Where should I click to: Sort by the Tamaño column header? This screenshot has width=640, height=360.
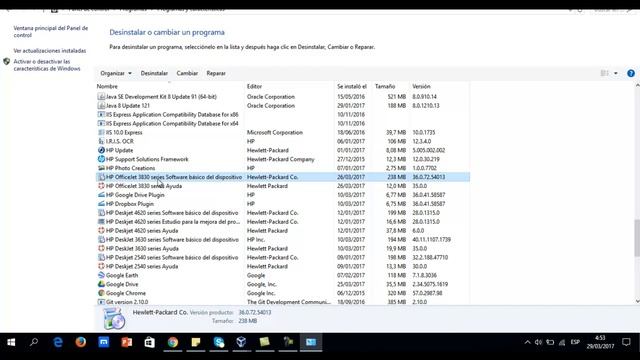[385, 87]
